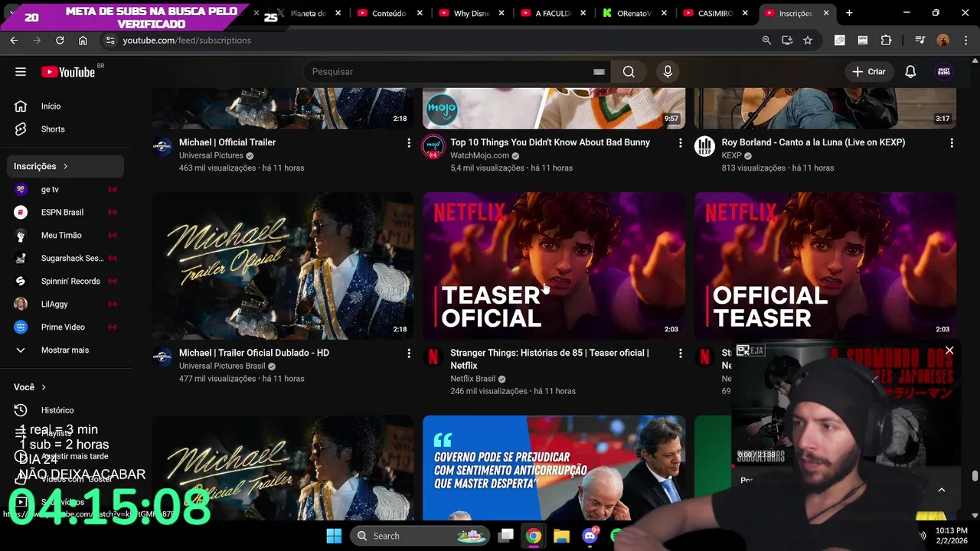Image resolution: width=980 pixels, height=551 pixels.
Task: Open the Você section chevron
Action: coord(44,387)
